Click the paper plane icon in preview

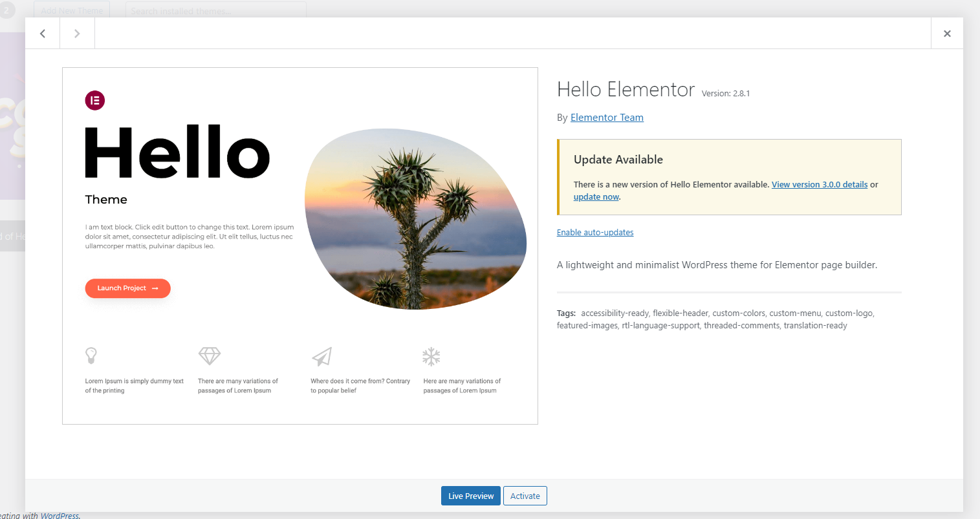tap(322, 357)
